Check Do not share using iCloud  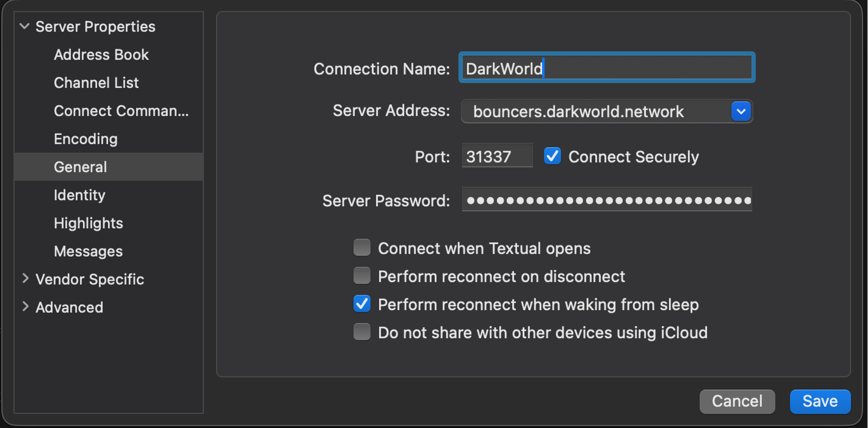(x=362, y=332)
